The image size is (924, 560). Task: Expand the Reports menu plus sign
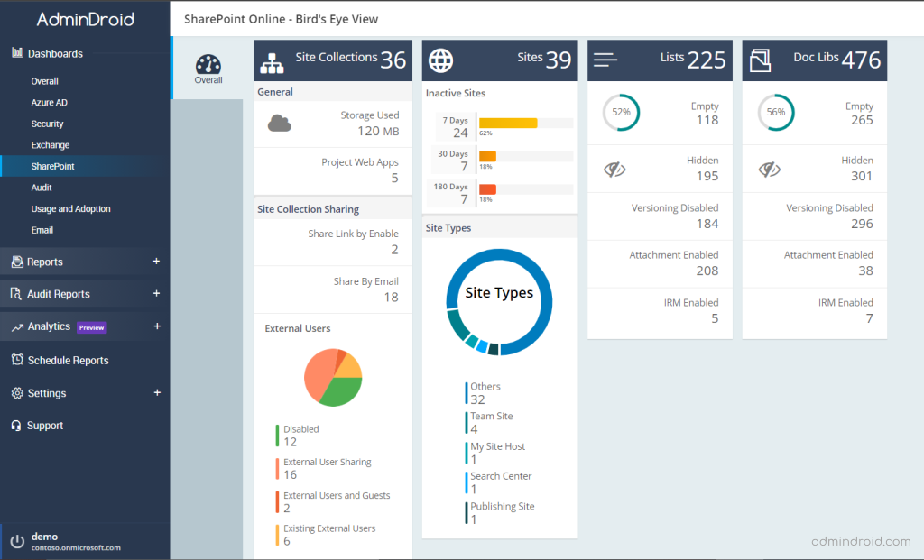pos(156,261)
